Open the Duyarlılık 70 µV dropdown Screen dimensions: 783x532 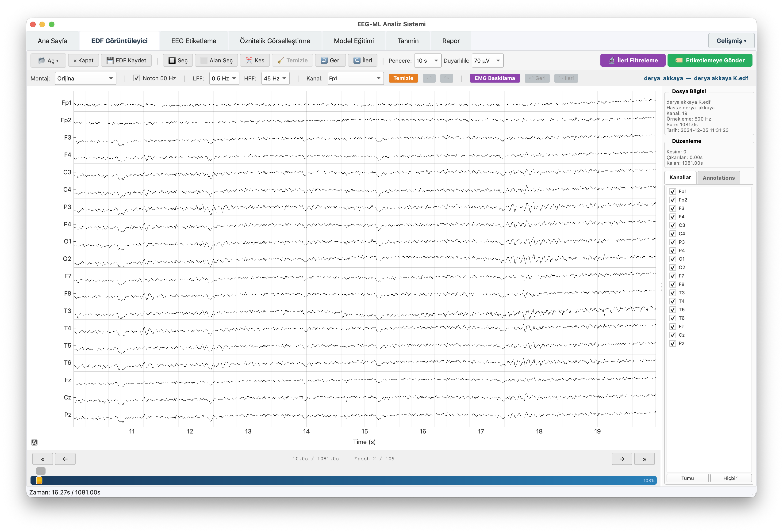(487, 61)
